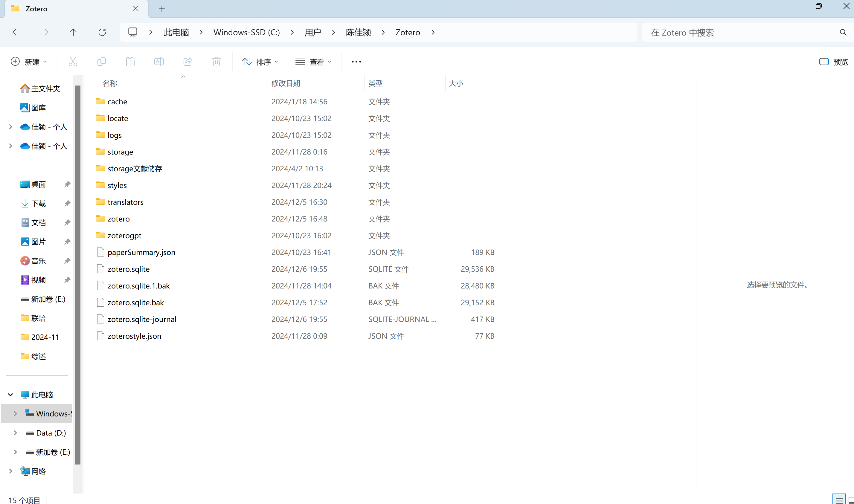Click the Delete trash icon

coord(216,62)
